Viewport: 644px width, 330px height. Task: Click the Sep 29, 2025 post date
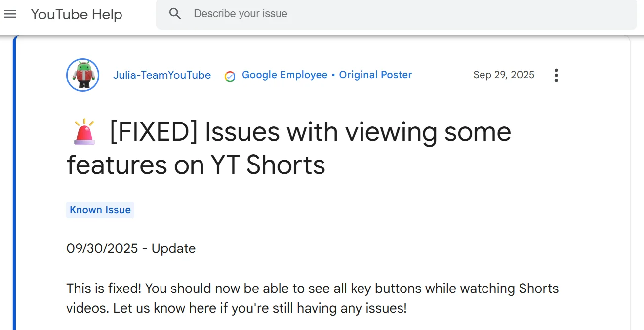coord(504,75)
